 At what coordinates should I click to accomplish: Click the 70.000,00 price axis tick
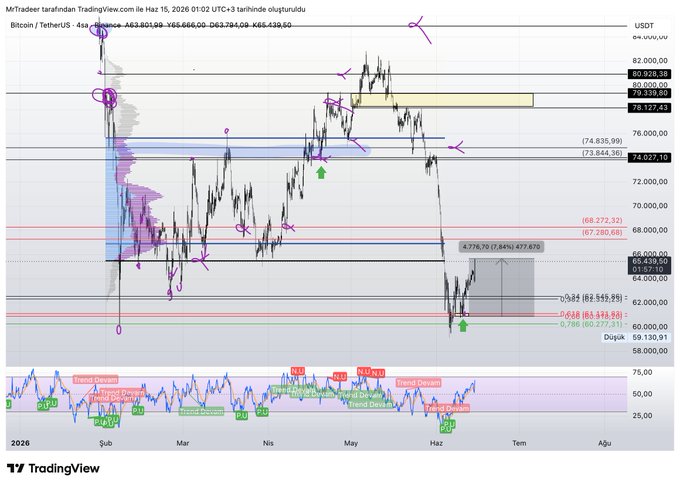(650, 205)
